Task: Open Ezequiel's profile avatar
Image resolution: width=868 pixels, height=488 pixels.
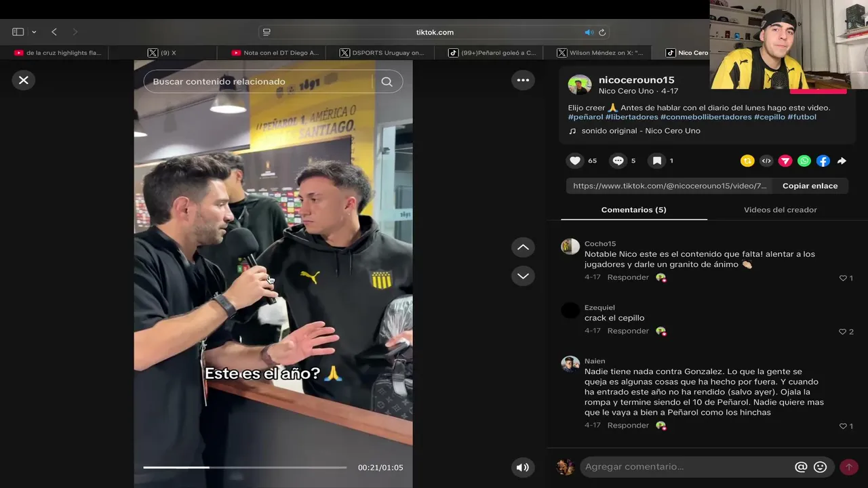Action: (x=570, y=310)
